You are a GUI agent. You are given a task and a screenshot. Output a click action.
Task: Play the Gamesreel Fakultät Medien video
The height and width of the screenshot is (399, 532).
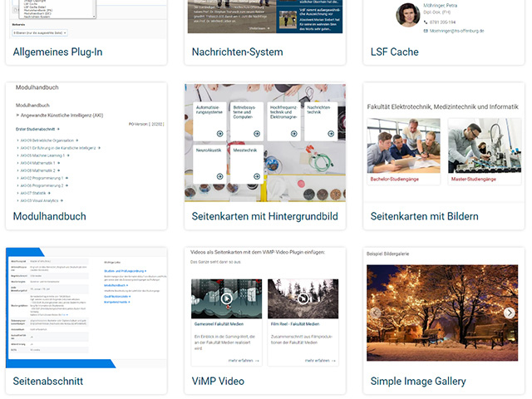[227, 298]
